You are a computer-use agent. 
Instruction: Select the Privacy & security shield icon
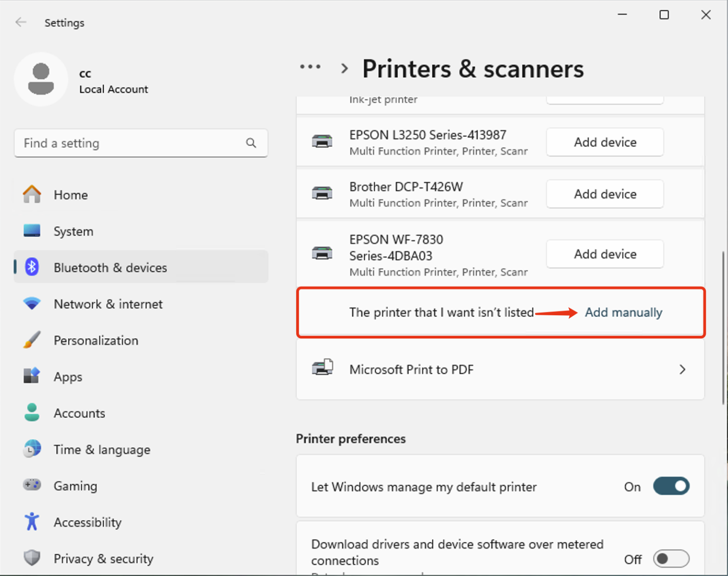[31, 558]
